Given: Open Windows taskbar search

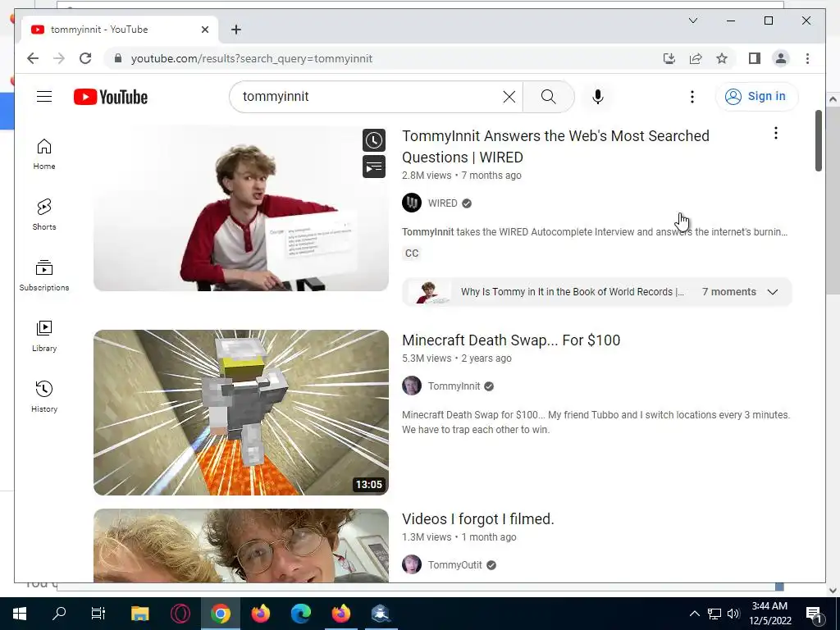Looking at the screenshot, I should pyautogui.click(x=59, y=614).
